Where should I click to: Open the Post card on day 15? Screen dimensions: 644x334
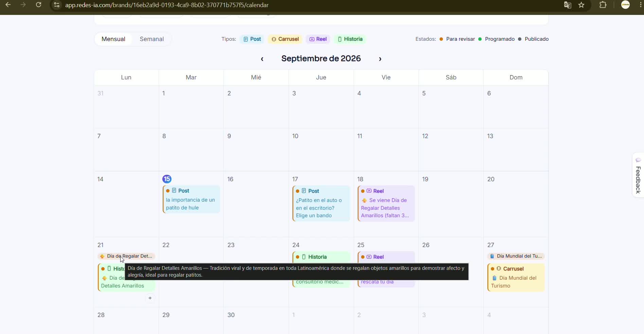(191, 199)
